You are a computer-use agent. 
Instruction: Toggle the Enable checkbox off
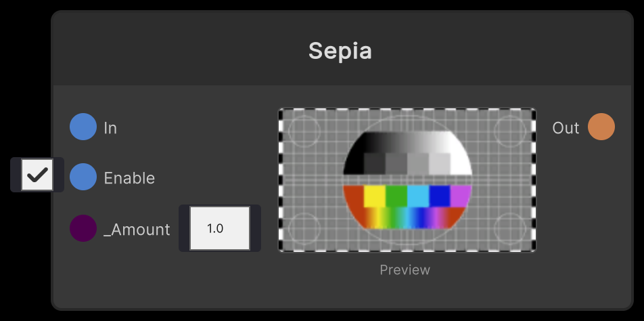click(x=37, y=175)
